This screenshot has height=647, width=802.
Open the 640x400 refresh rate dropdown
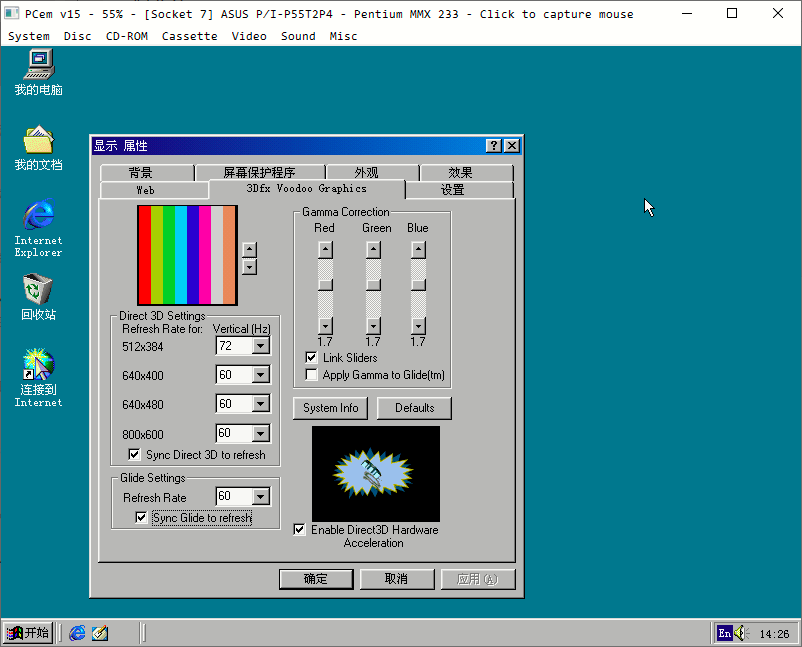coord(261,375)
